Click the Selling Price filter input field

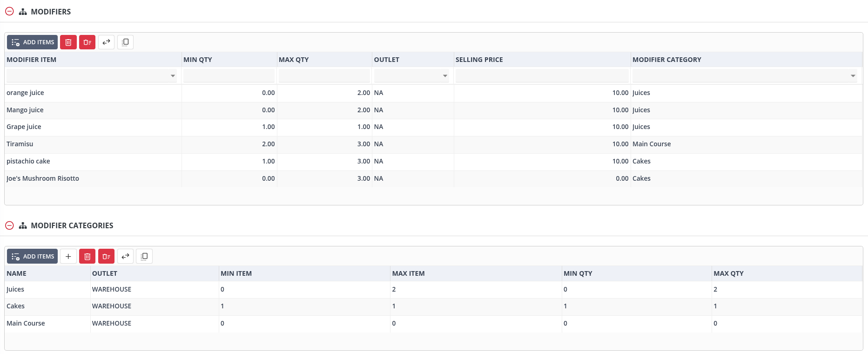tap(542, 76)
